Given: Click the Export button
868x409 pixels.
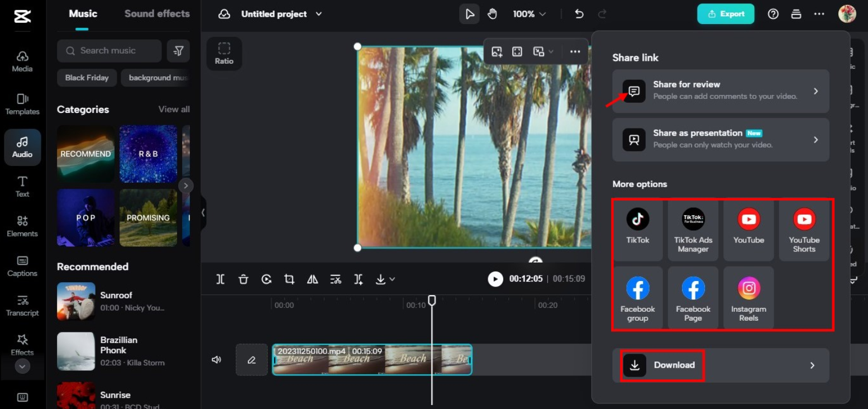Looking at the screenshot, I should tap(726, 13).
